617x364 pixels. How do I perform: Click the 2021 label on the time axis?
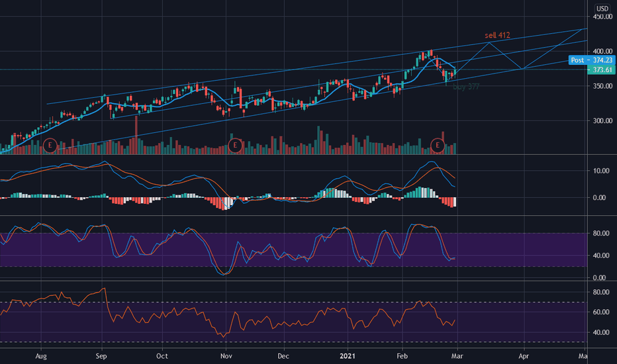pyautogui.click(x=348, y=356)
